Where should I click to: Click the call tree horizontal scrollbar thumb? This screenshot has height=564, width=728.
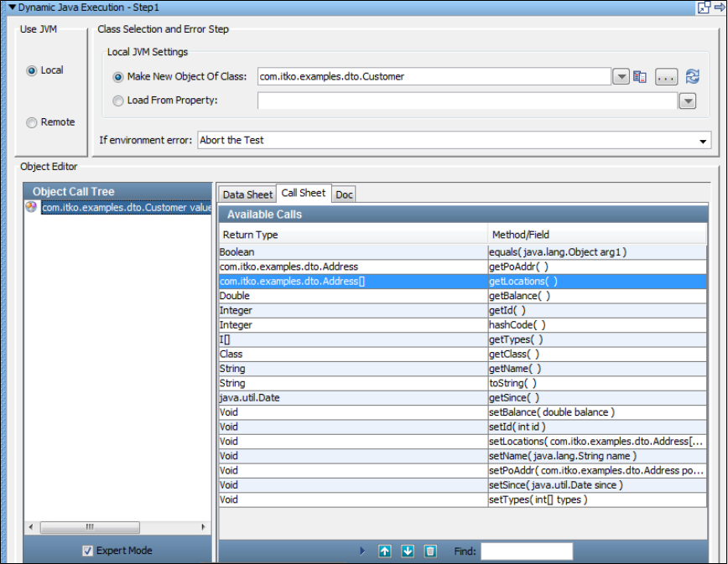(x=90, y=527)
